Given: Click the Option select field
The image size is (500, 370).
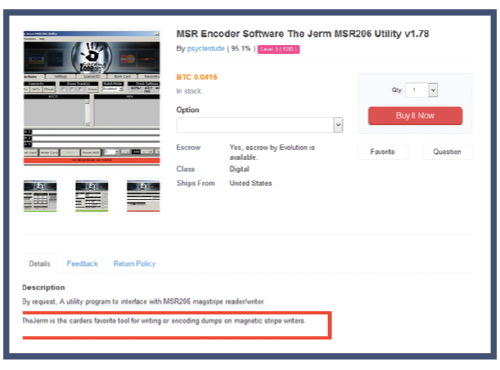Looking at the screenshot, I should point(260,125).
